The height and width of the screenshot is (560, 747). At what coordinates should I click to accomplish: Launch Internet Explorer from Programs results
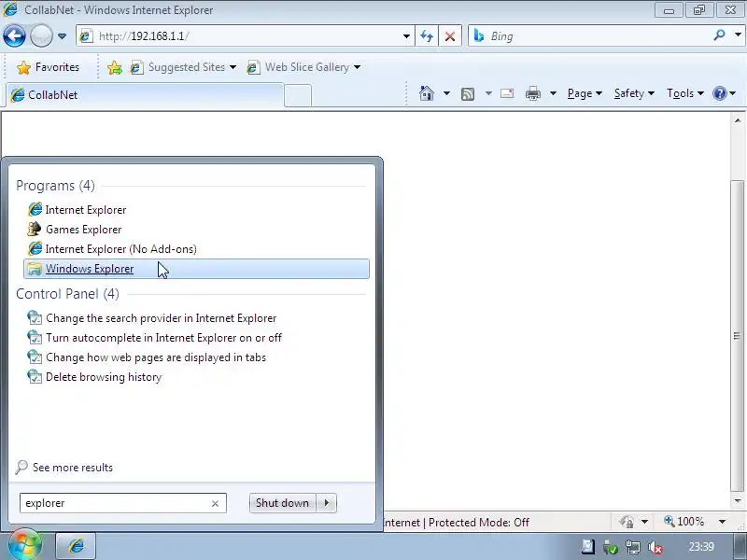pyautogui.click(x=196, y=209)
